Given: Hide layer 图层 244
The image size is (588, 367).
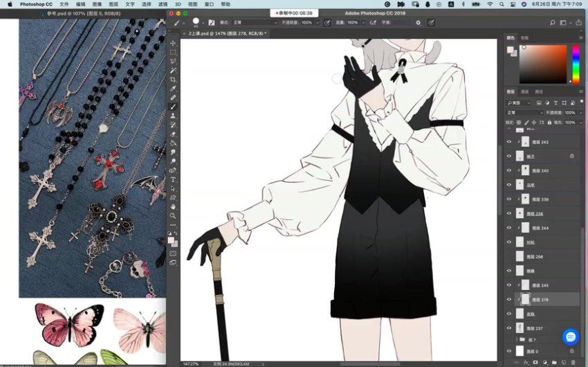Looking at the screenshot, I should 509,227.
